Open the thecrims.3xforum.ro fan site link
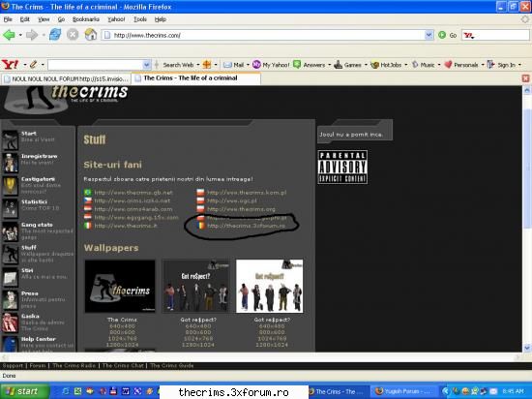 pos(246,226)
